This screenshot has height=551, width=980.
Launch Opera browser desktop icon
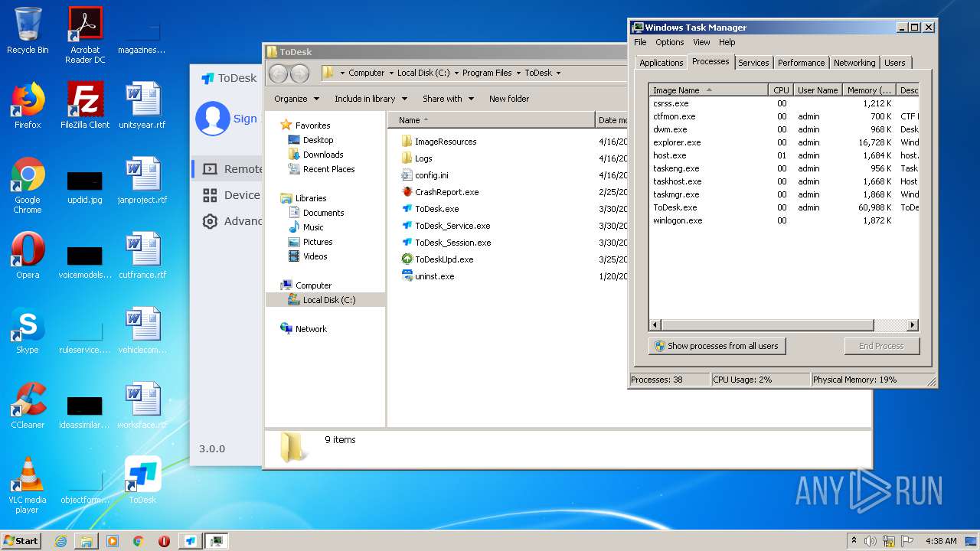pos(28,255)
